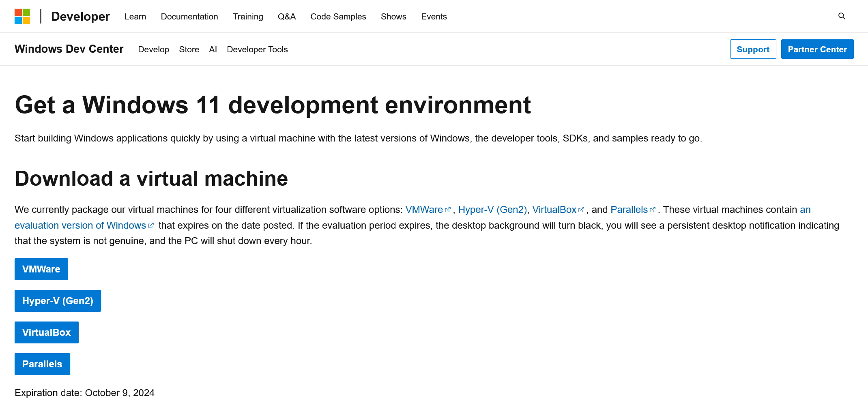Download the VirtualBox virtual machine button
Image resolution: width=868 pixels, height=403 pixels.
pyautogui.click(x=47, y=332)
